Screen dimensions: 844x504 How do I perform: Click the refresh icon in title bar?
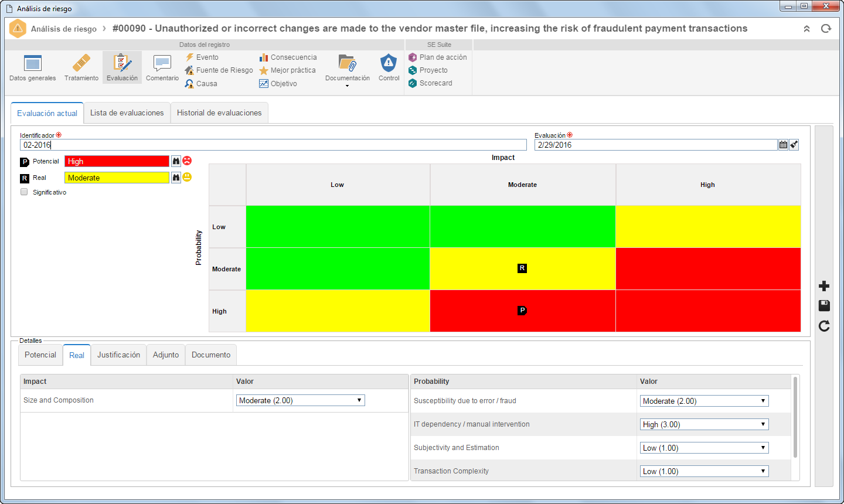[826, 29]
